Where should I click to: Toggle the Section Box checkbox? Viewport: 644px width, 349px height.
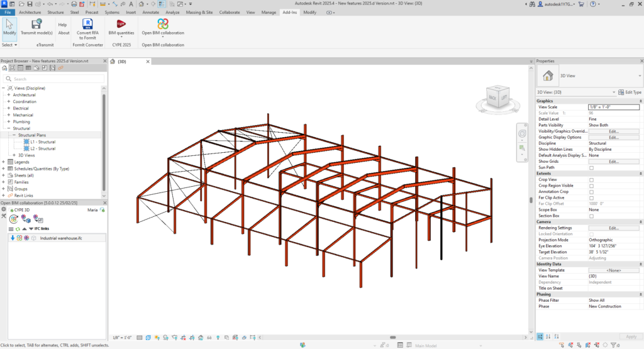pyautogui.click(x=591, y=216)
